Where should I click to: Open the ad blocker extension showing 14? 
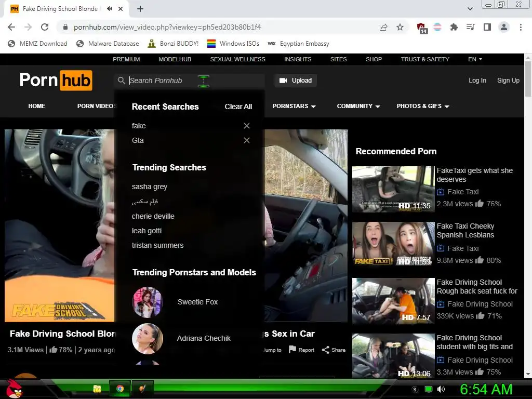(x=422, y=28)
